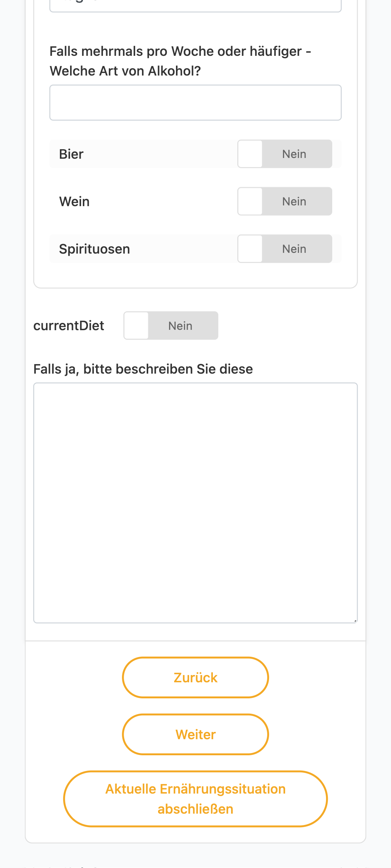Toggle the Bier switch
The width and height of the screenshot is (391, 868).
285,154
